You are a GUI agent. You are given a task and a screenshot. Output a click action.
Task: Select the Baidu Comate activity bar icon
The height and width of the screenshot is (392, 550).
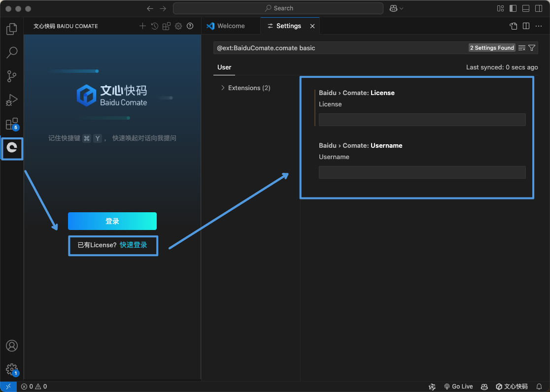[x=12, y=148]
